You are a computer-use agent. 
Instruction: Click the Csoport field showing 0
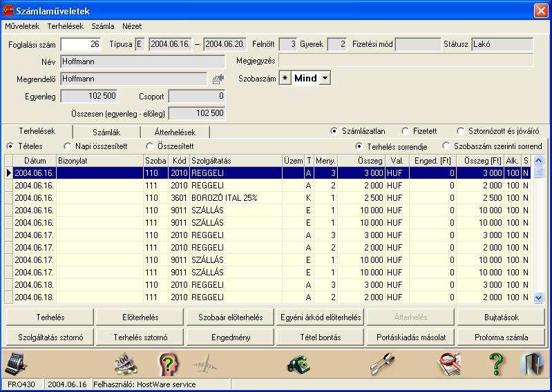197,96
